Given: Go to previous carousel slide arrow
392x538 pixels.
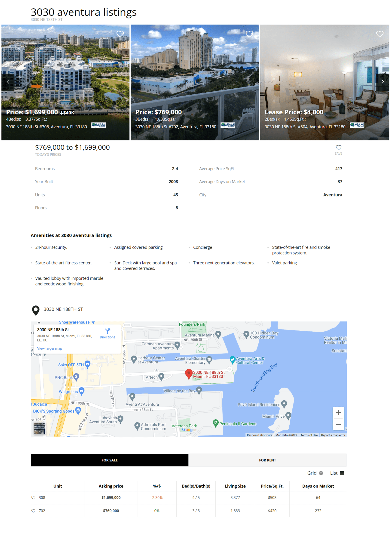Looking at the screenshot, I should tap(8, 82).
